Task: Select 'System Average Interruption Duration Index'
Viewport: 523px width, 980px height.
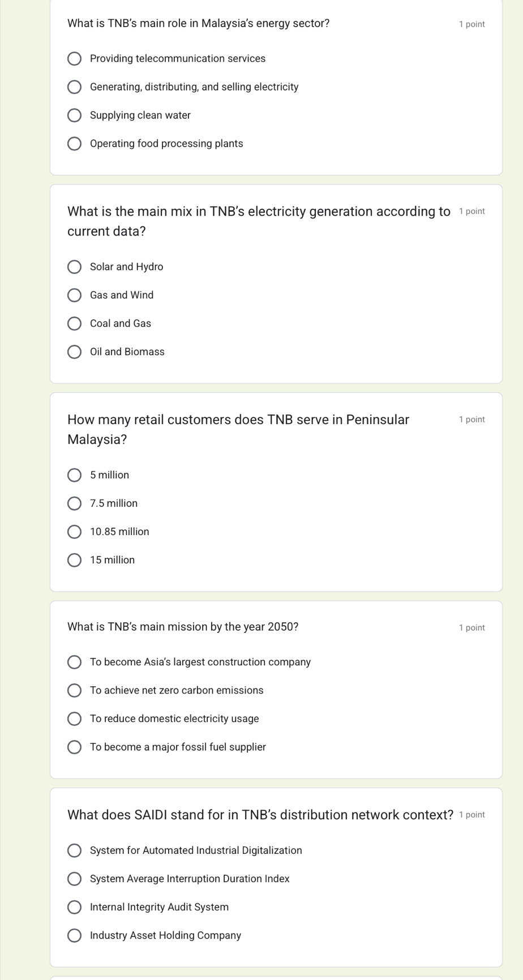Action: pos(74,879)
